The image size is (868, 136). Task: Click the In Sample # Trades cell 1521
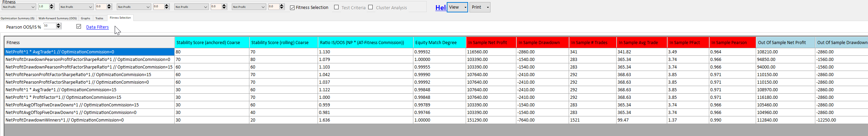click(x=593, y=120)
